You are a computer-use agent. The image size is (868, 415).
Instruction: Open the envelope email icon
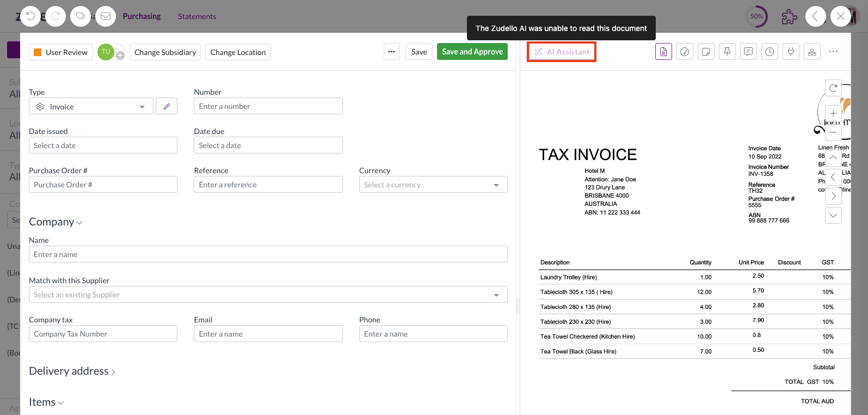[x=106, y=16]
